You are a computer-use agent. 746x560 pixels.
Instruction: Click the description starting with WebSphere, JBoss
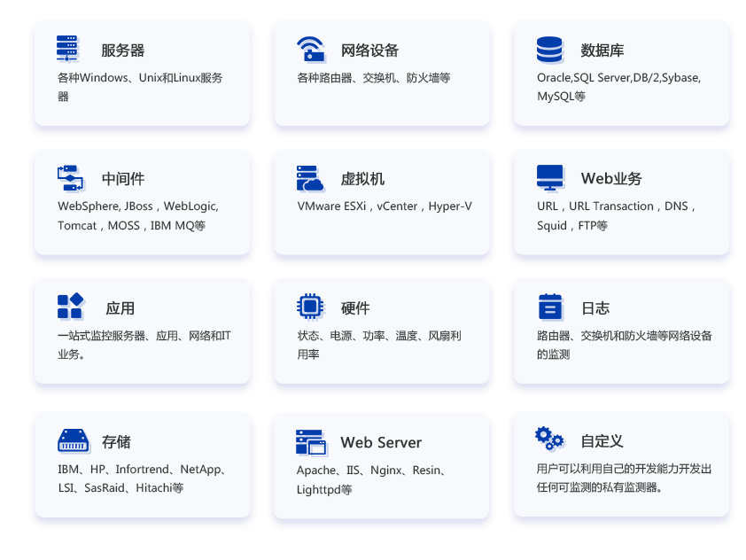138,216
